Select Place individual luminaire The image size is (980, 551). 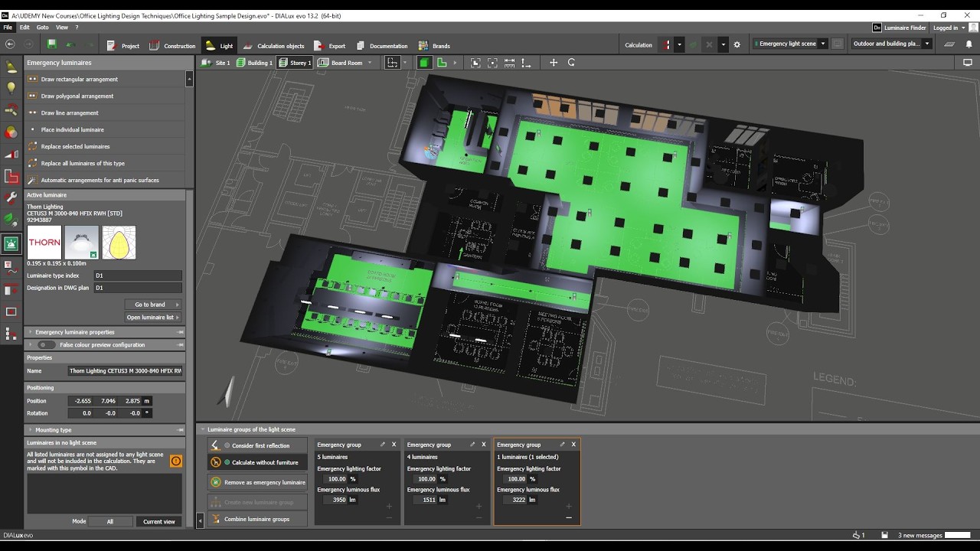point(105,129)
